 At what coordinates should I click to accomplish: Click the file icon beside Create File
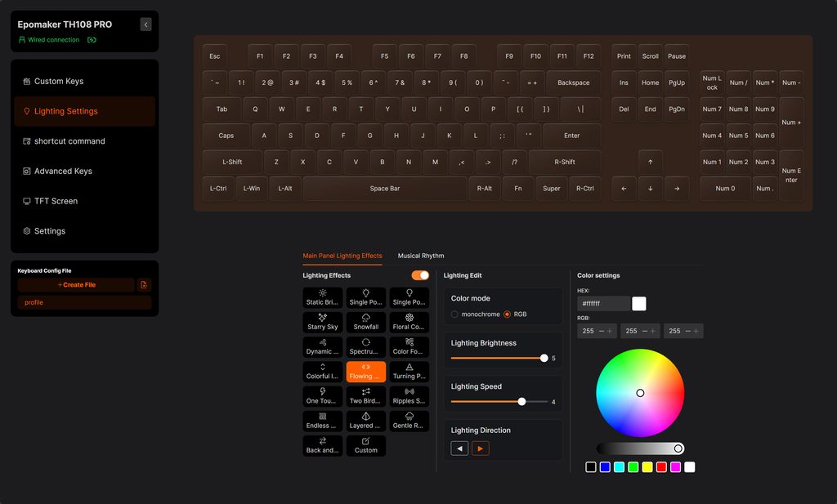(x=144, y=285)
